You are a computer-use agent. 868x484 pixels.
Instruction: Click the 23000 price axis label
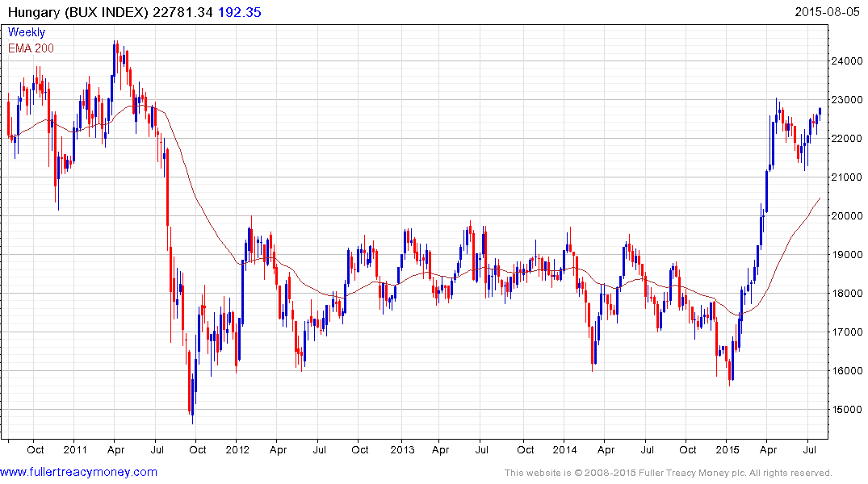click(x=847, y=100)
